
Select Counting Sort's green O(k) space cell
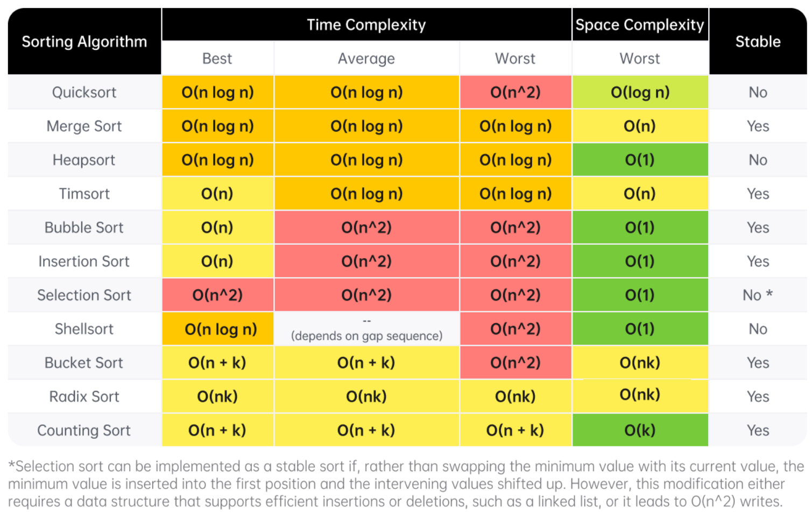click(640, 431)
